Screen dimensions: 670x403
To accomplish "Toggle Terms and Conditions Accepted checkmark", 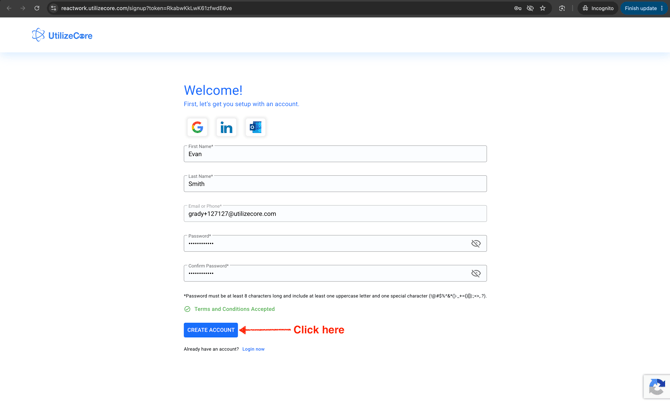I will (x=187, y=309).
